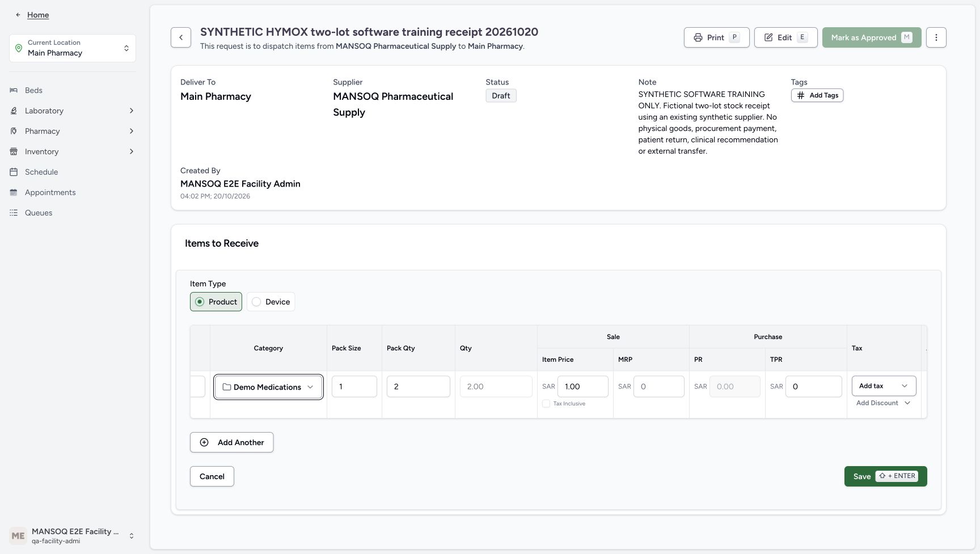Expand the Add Discount option
This screenshot has height=554, width=980.
tap(883, 403)
